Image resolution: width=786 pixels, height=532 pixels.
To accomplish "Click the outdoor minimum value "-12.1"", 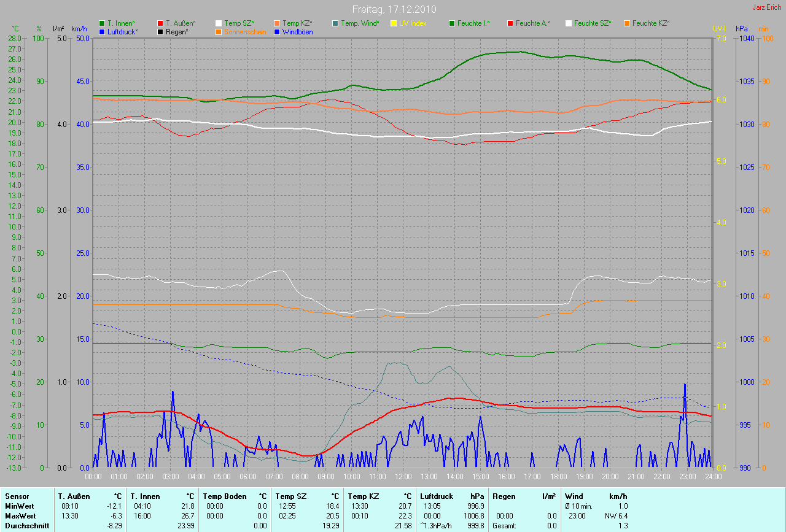I will [x=114, y=506].
